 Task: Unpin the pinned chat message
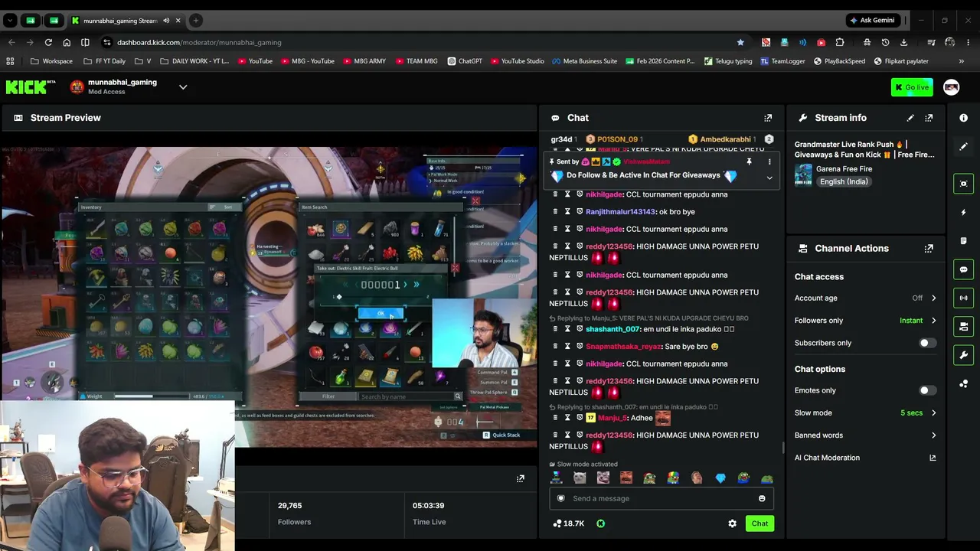pos(749,162)
